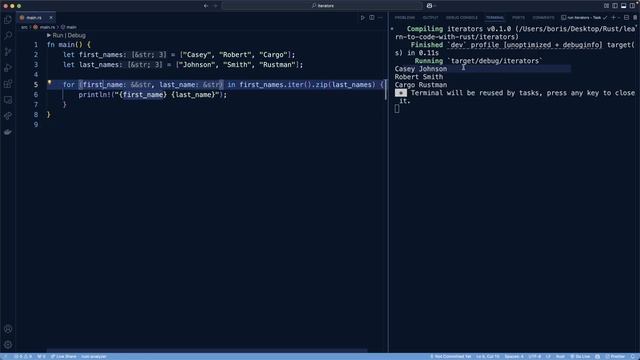Viewport: 640px width, 360px height.
Task: Close the main.rs editor tab
Action: (x=51, y=18)
